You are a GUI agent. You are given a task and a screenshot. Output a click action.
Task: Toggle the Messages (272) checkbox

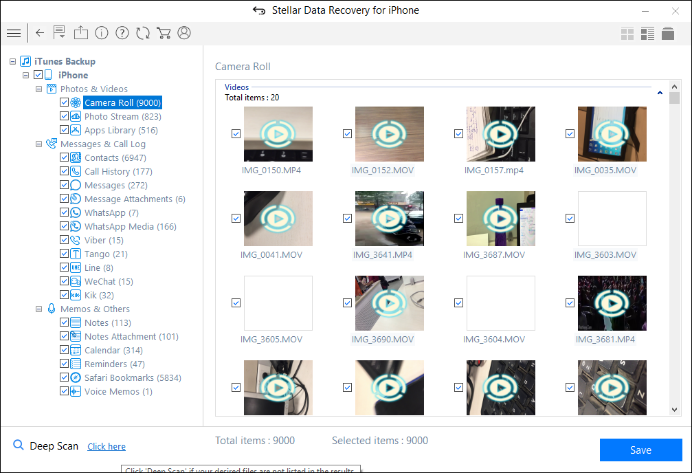pos(64,185)
